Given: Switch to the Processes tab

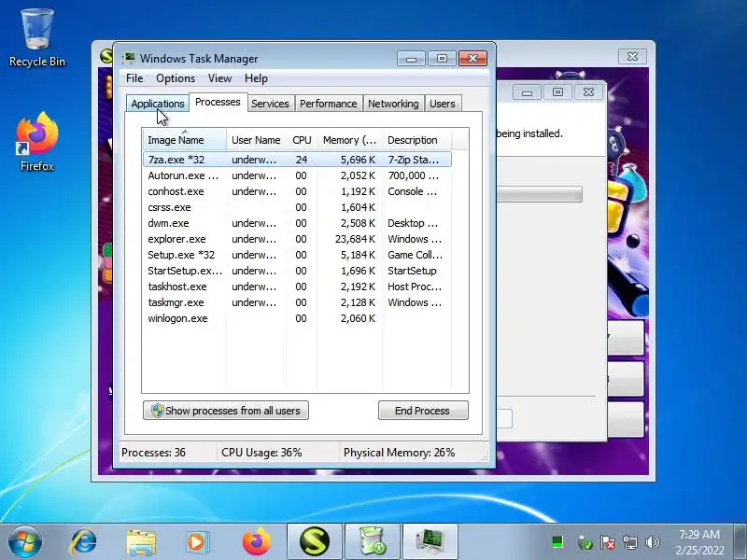Looking at the screenshot, I should click(218, 102).
